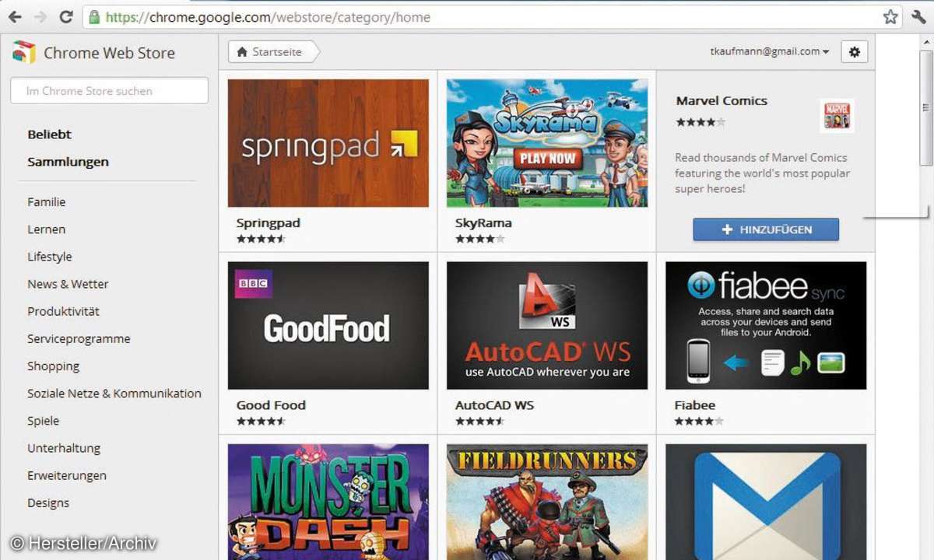The image size is (934, 560).
Task: Open the SkyRama game thumbnail
Action: 547,143
